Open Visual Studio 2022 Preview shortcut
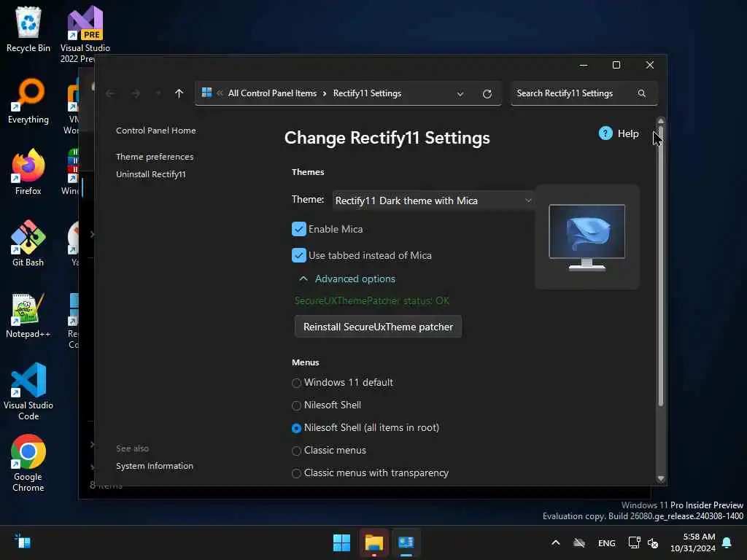747x560 pixels. click(x=85, y=34)
